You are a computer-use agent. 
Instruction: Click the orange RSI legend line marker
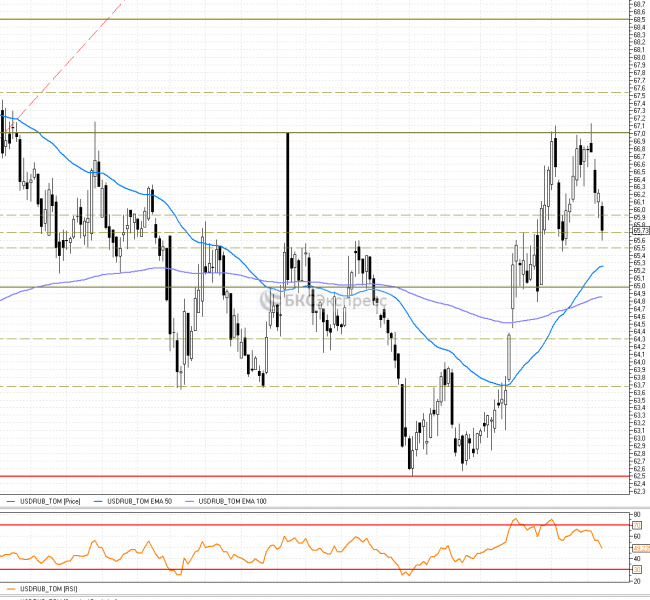(x=11, y=589)
